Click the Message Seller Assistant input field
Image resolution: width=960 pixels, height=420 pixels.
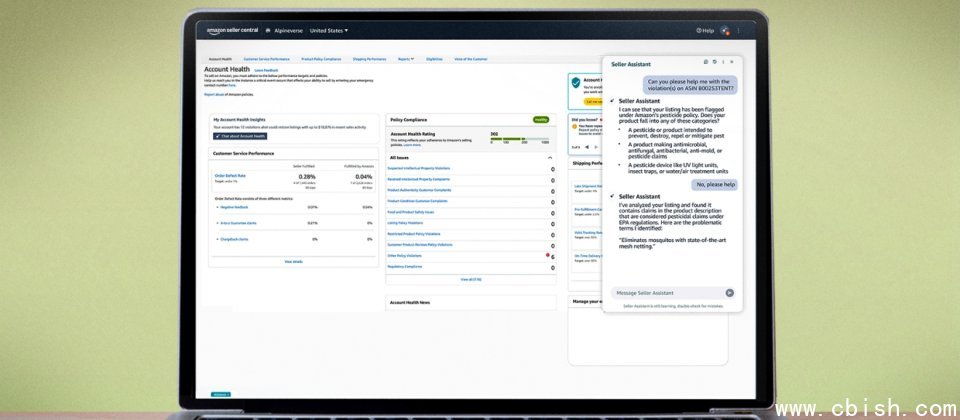pyautogui.click(x=667, y=293)
